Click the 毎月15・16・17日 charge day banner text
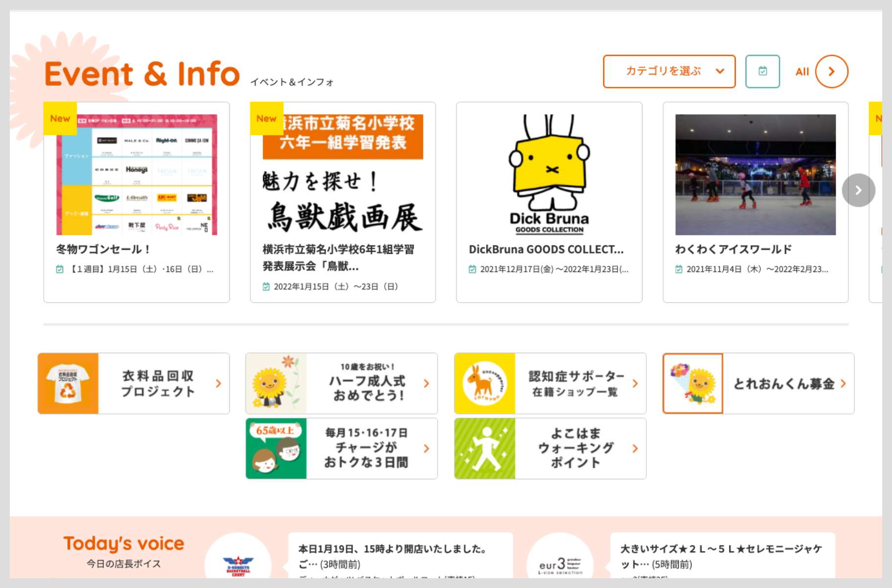The image size is (892, 588). pos(366,448)
